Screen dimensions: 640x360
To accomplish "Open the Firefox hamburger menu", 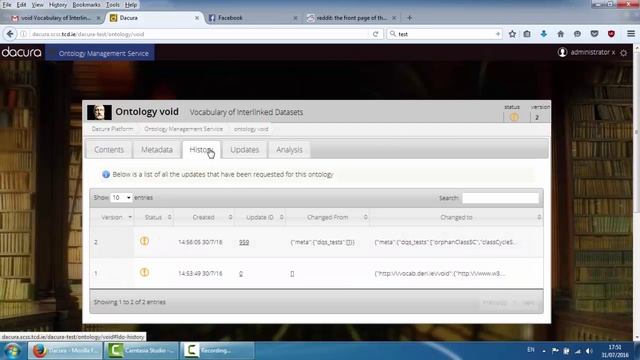I will [x=631, y=34].
